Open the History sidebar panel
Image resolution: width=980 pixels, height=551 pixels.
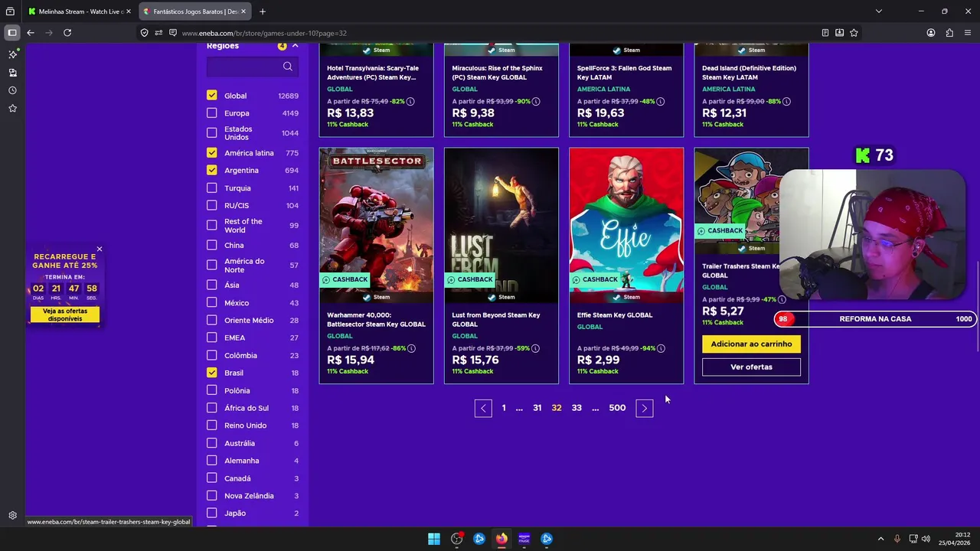coord(12,90)
